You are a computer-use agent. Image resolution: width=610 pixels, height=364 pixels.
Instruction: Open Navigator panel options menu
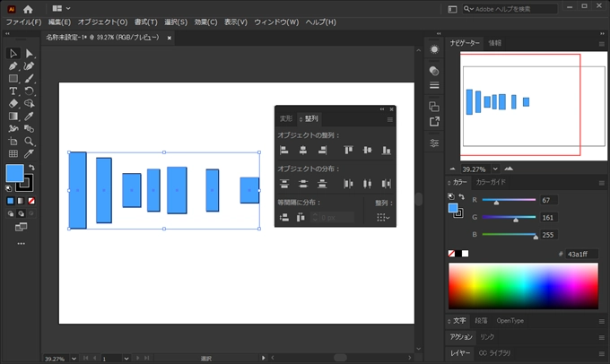point(601,44)
